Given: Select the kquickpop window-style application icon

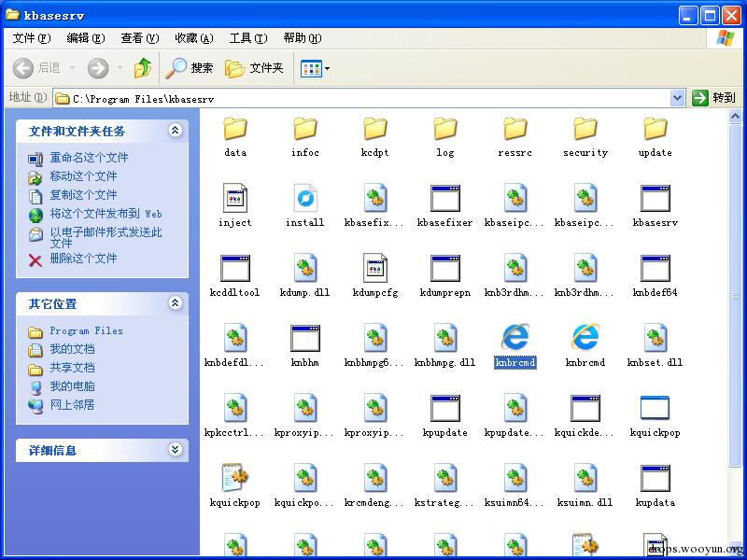Looking at the screenshot, I should pyautogui.click(x=655, y=408).
